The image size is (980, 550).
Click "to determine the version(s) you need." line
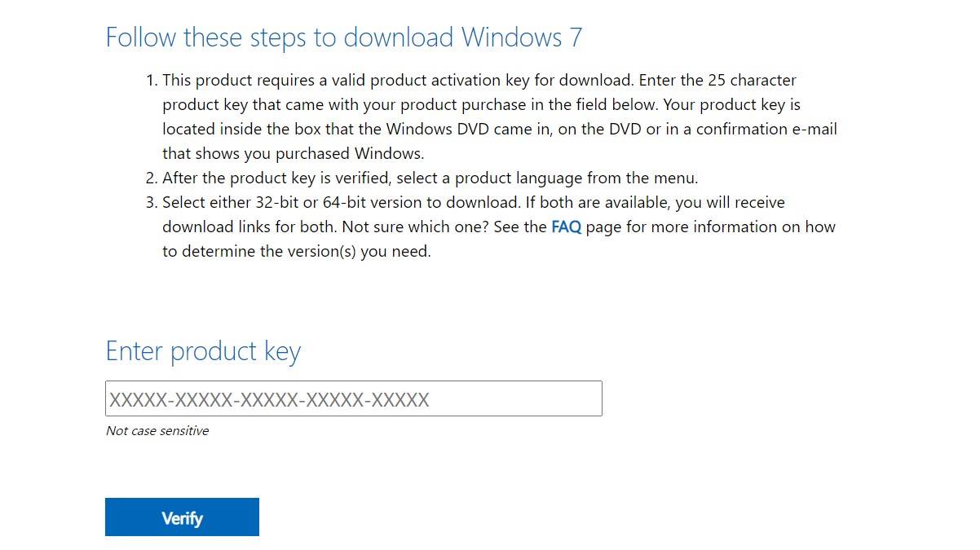[296, 252]
